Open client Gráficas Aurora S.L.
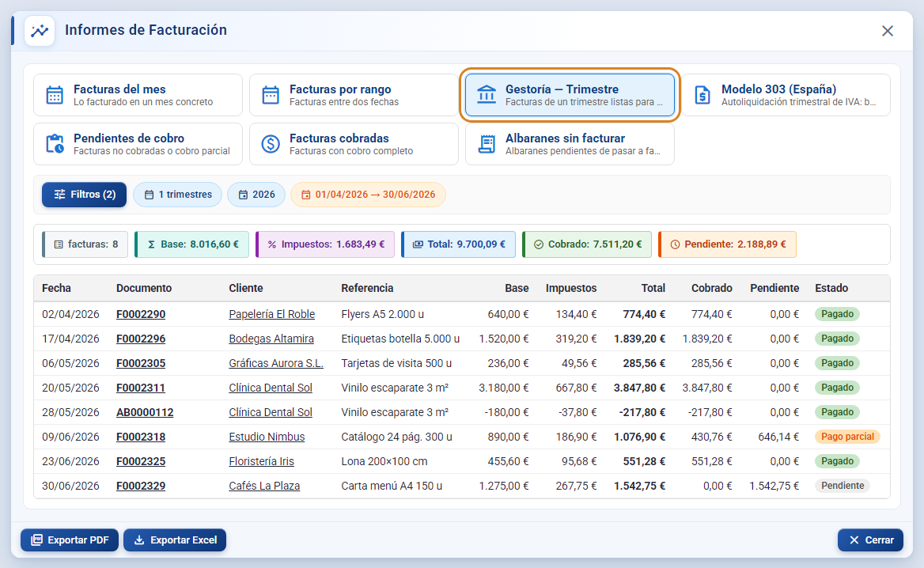 [x=276, y=364]
